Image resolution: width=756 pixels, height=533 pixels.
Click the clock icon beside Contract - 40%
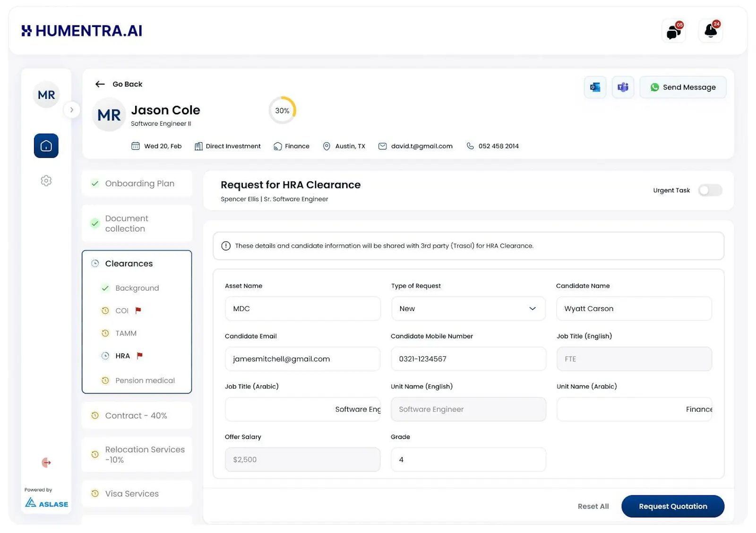tap(95, 415)
